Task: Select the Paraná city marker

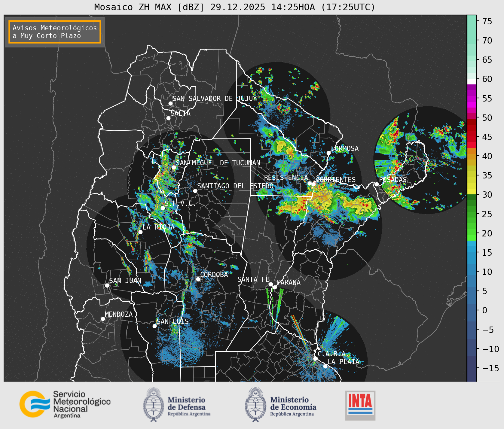Action: tap(275, 287)
